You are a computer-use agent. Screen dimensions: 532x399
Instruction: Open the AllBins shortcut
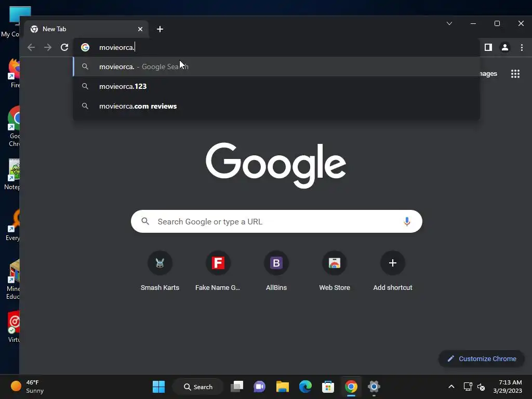click(x=276, y=271)
